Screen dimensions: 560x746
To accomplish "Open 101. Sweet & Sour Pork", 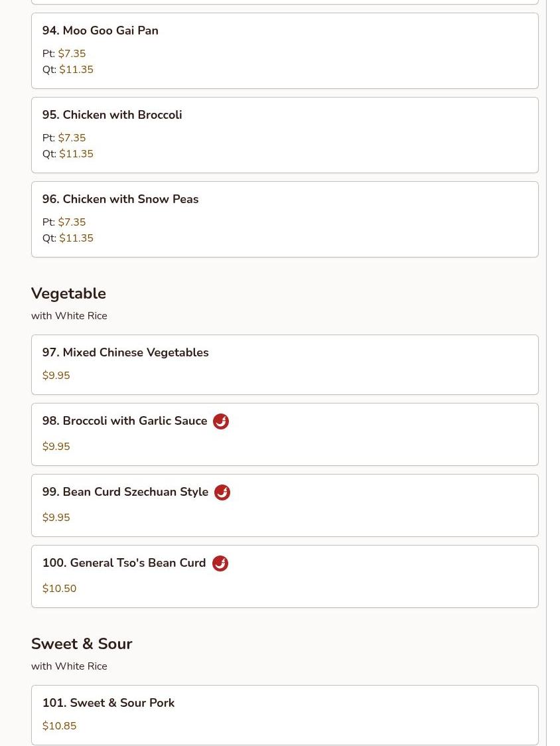I will pyautogui.click(x=108, y=703).
